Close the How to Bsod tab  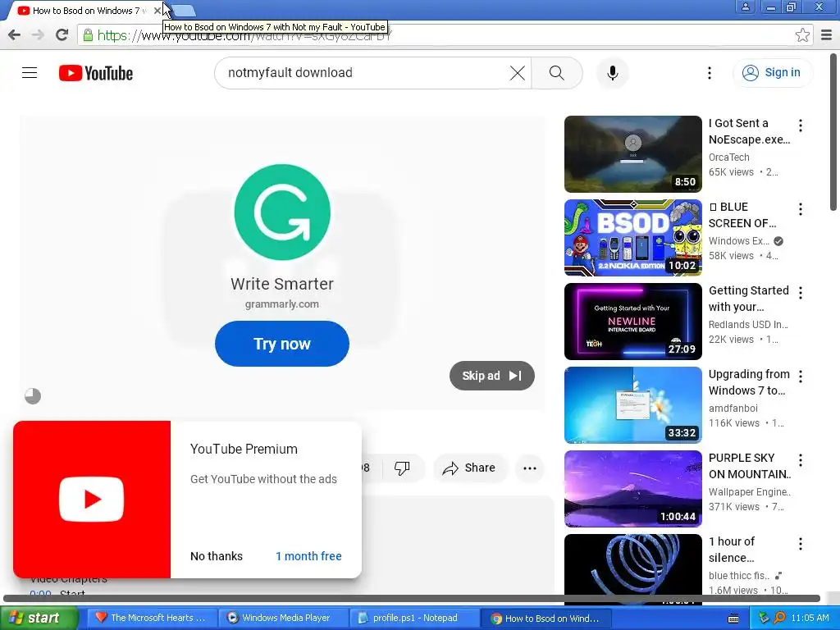pyautogui.click(x=157, y=10)
